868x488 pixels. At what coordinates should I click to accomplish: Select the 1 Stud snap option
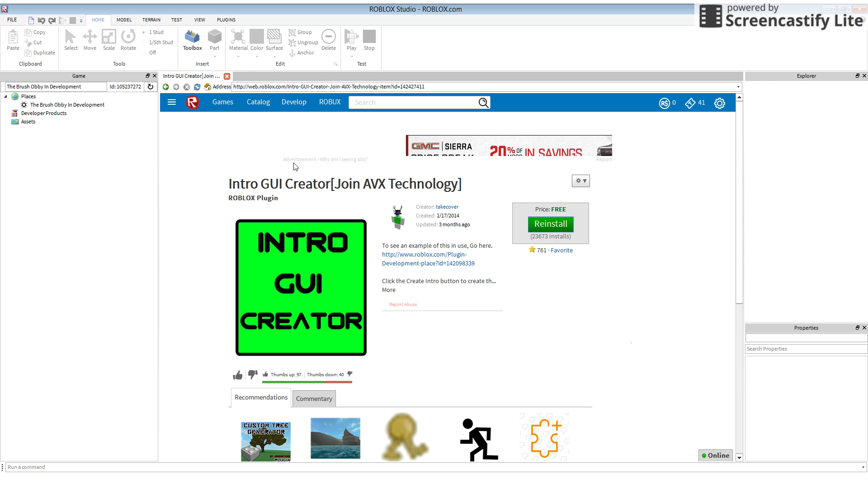(144, 33)
